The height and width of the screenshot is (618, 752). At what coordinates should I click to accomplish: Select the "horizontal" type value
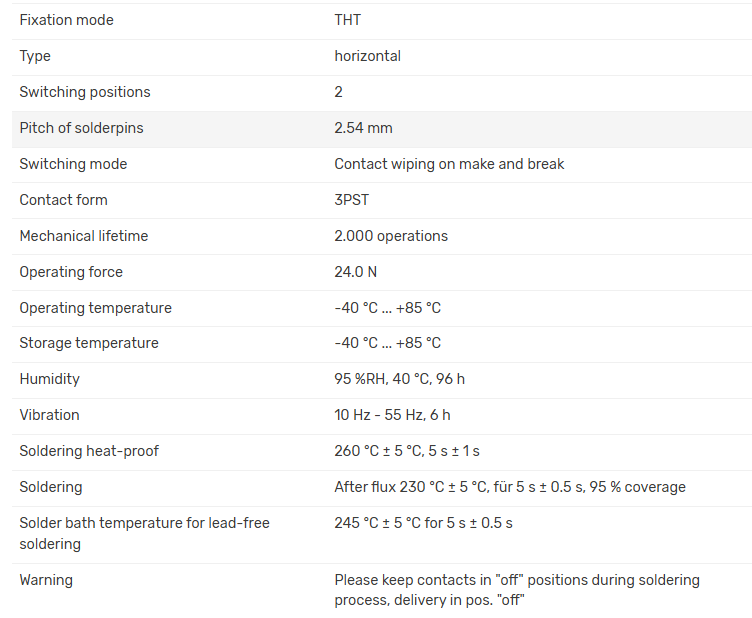[x=367, y=56]
